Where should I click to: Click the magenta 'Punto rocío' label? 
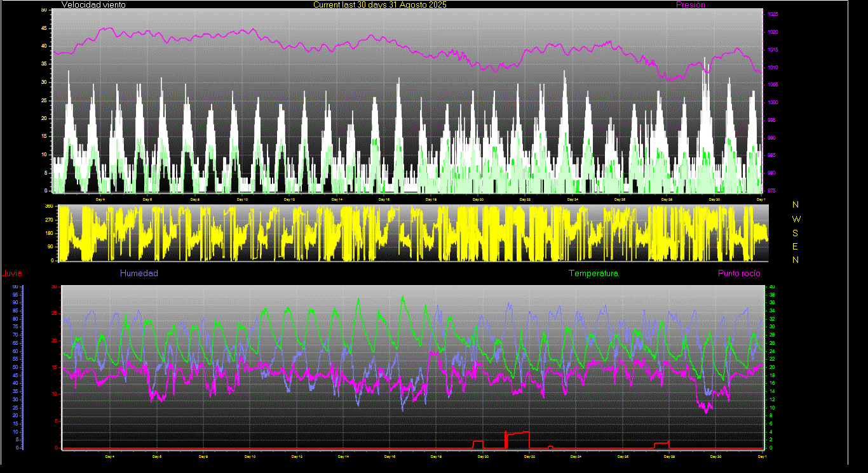click(739, 274)
